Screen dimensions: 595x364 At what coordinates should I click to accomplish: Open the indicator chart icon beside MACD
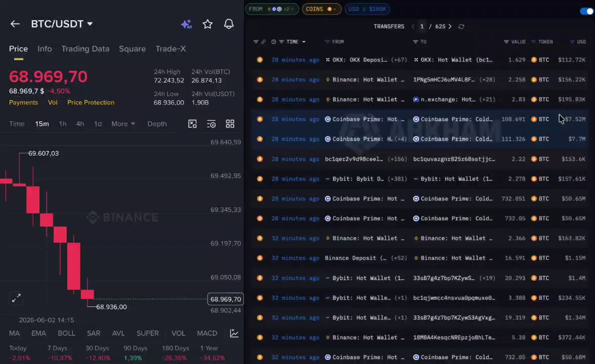pyautogui.click(x=234, y=333)
